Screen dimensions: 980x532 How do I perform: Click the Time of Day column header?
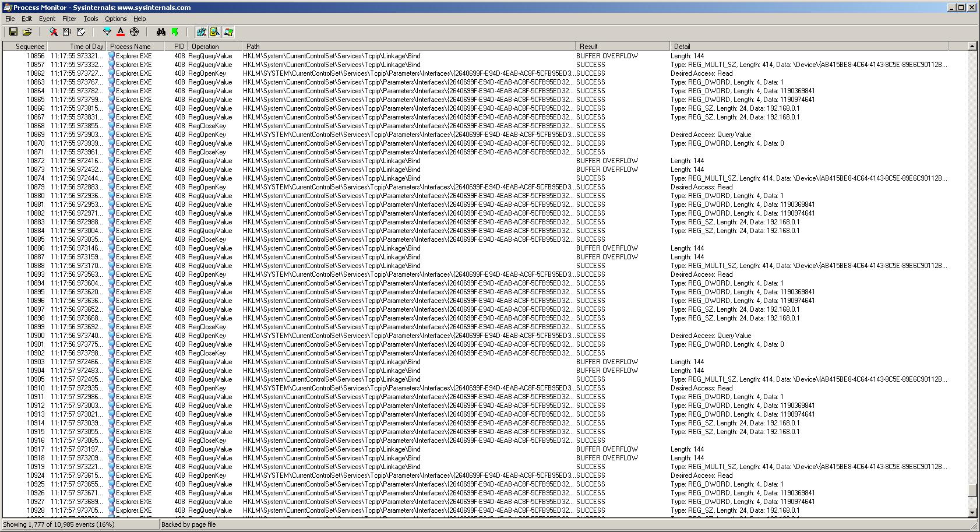(x=76, y=46)
